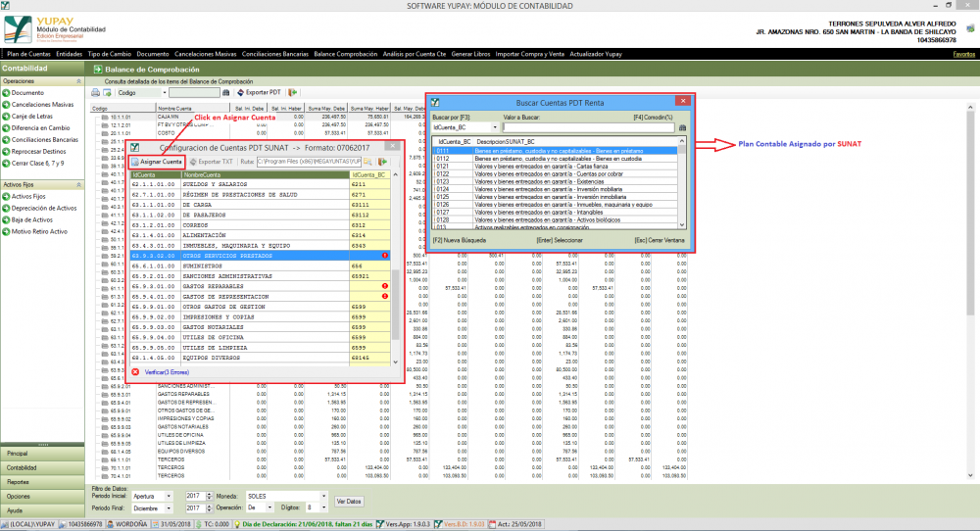Click the Favoritos link
Screen dimensions: 980x531
pyautogui.click(x=963, y=54)
